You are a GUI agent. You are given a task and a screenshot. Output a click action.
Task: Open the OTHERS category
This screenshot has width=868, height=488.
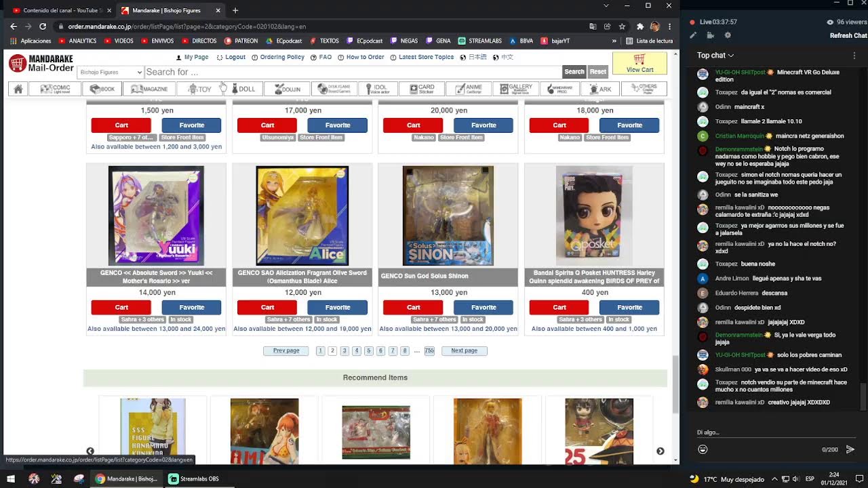coord(644,89)
